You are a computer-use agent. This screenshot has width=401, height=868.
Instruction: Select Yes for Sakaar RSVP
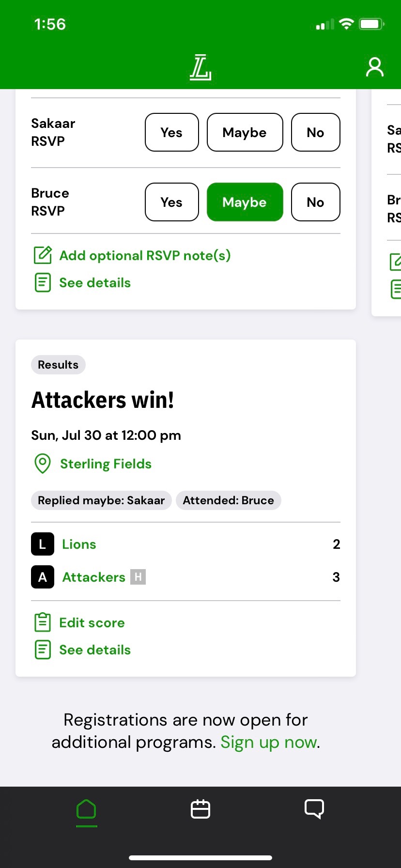(x=172, y=132)
